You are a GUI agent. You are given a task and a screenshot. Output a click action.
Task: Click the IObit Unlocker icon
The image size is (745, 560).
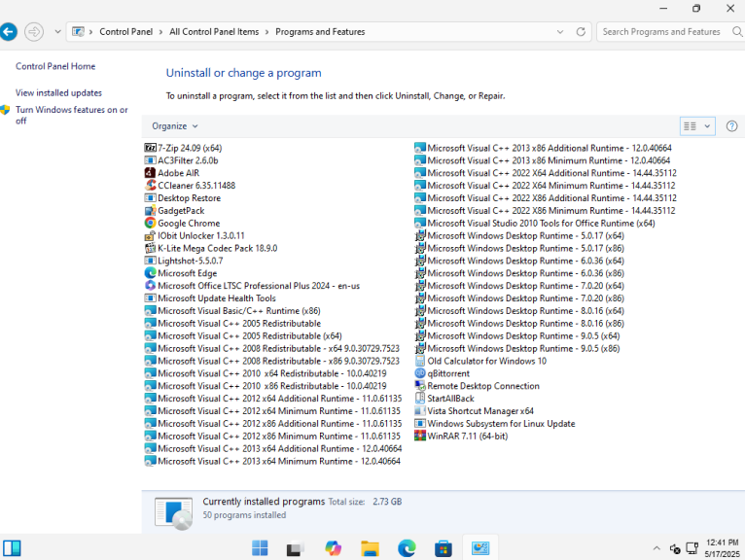click(150, 235)
